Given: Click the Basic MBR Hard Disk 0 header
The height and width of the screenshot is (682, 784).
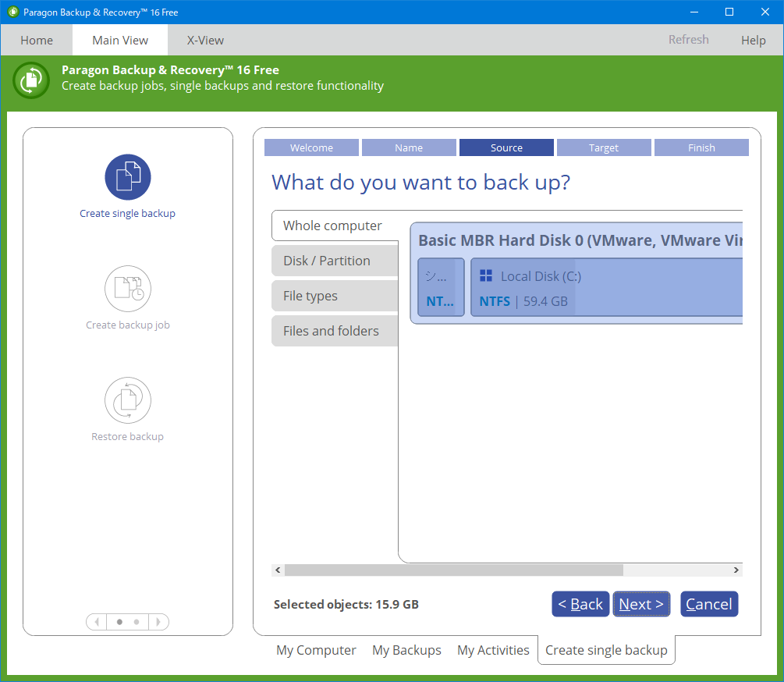Looking at the screenshot, I should [580, 240].
